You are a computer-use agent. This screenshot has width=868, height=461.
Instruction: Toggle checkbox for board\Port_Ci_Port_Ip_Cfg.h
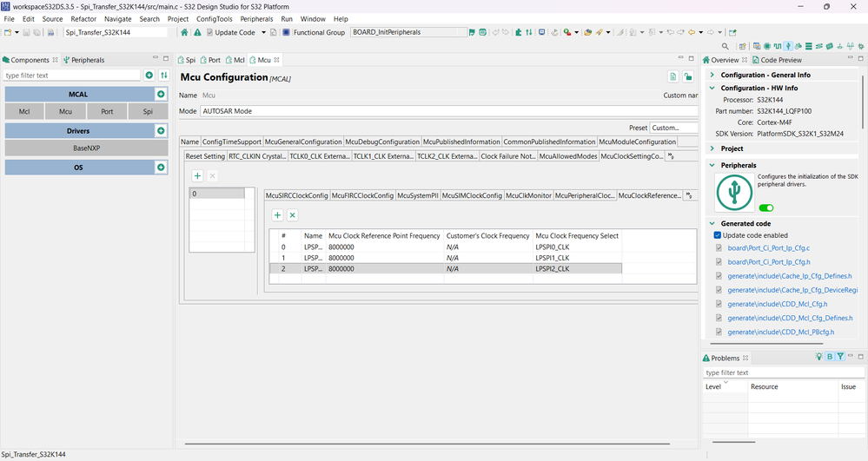click(x=719, y=262)
